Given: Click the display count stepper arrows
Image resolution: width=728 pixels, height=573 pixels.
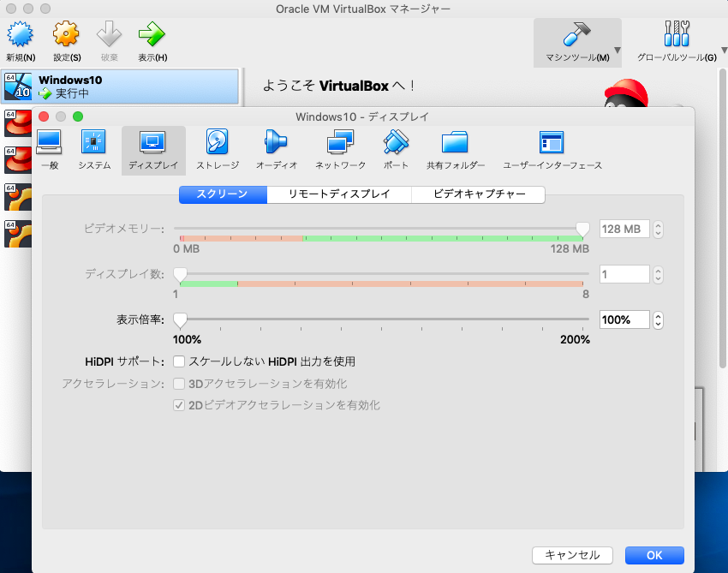Looking at the screenshot, I should click(x=658, y=275).
